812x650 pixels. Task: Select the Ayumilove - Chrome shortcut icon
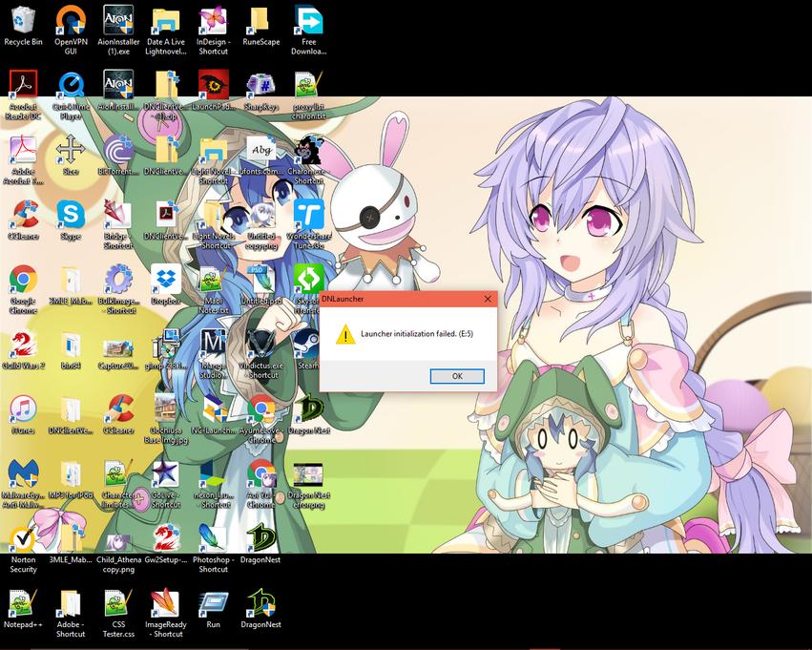[x=260, y=409]
